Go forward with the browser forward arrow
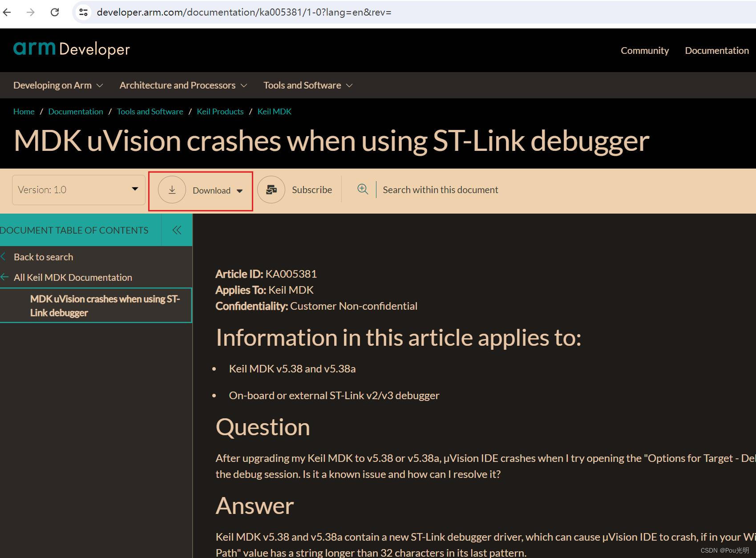 31,12
